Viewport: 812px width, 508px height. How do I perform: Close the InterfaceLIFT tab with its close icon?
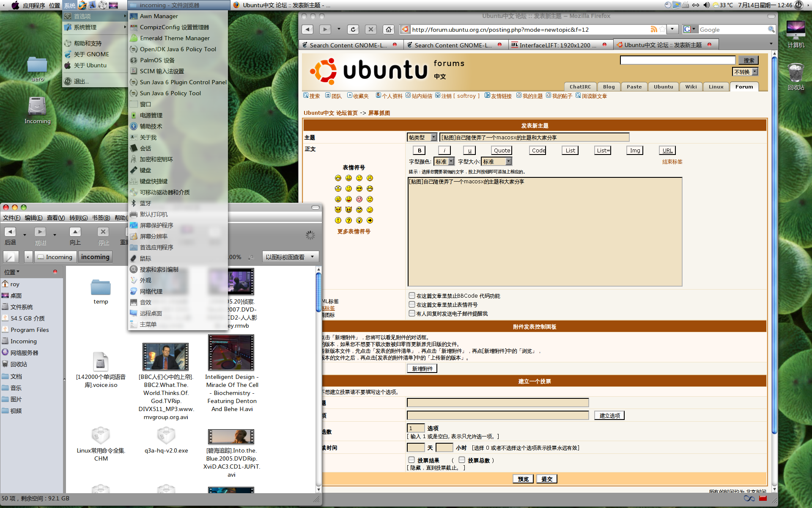click(x=604, y=44)
